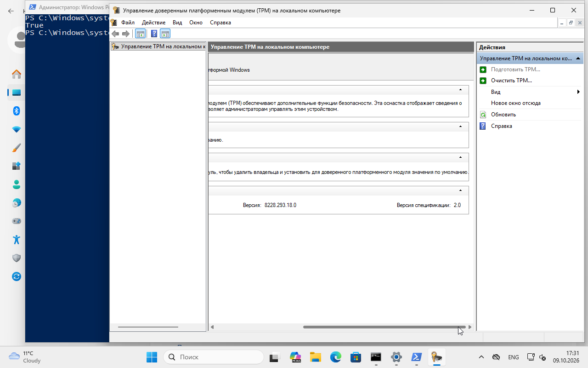Toggle the action pane toolbar icon
Image resolution: width=588 pixels, height=368 pixels.
[x=165, y=34]
